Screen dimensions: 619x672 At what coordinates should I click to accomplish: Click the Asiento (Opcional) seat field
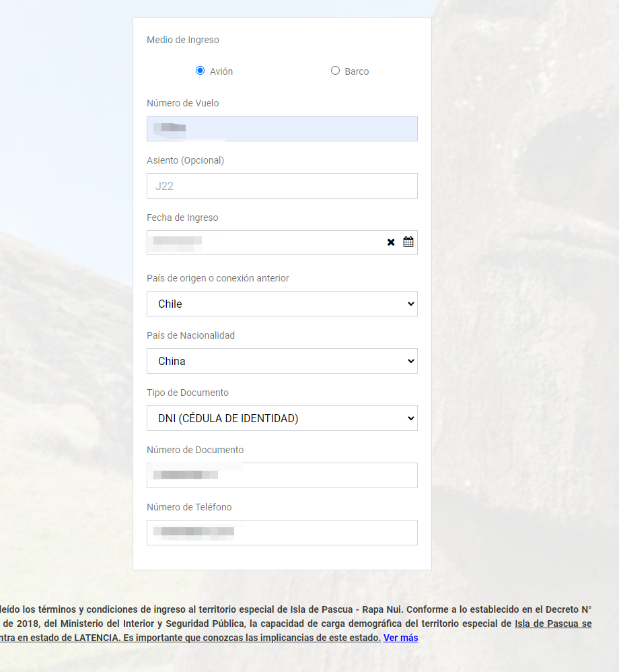[282, 186]
